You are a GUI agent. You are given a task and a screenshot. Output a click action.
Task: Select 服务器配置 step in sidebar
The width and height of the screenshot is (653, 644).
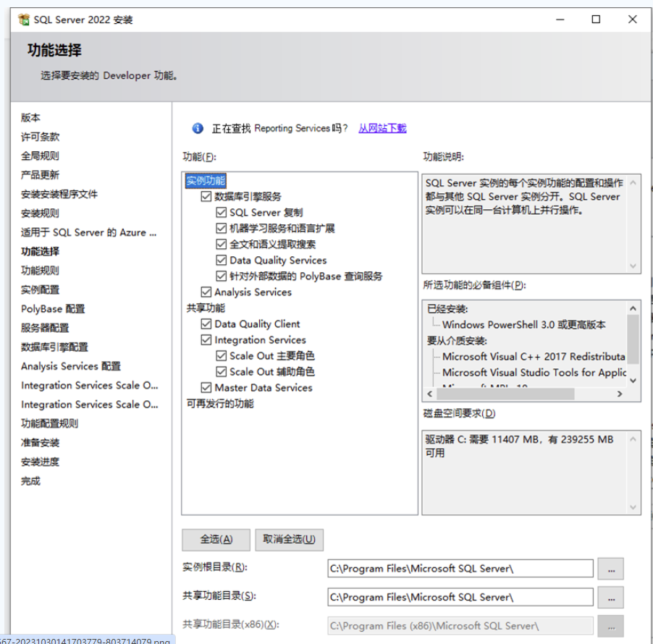click(45, 328)
